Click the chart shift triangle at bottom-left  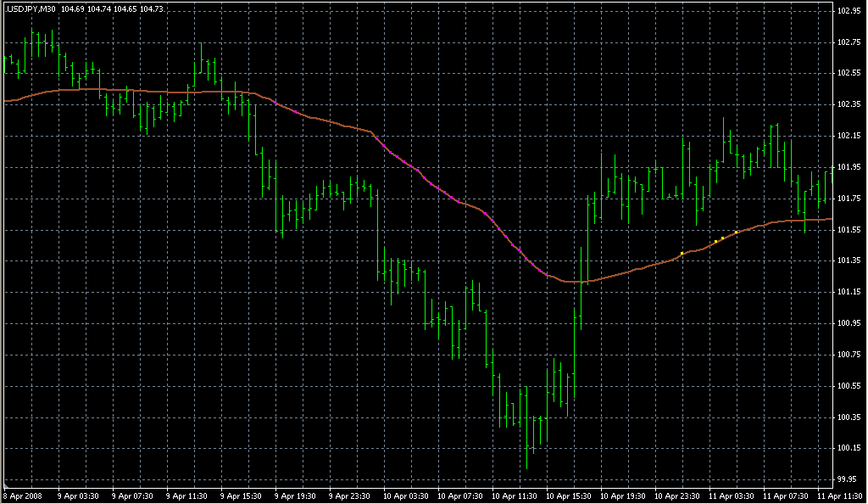pos(7,485)
